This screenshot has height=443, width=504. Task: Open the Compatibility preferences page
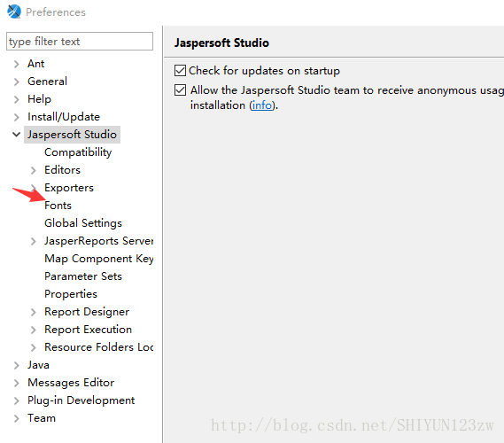tap(78, 152)
